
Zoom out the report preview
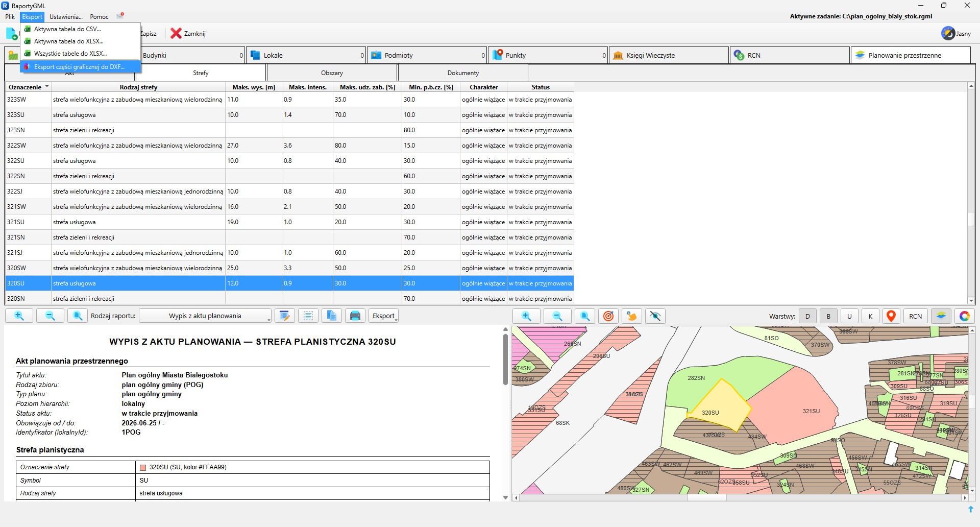50,316
